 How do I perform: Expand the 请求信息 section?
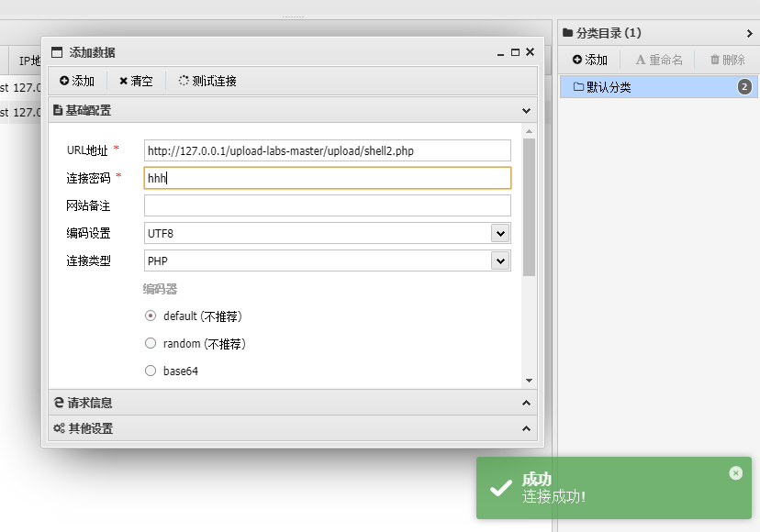(293, 403)
